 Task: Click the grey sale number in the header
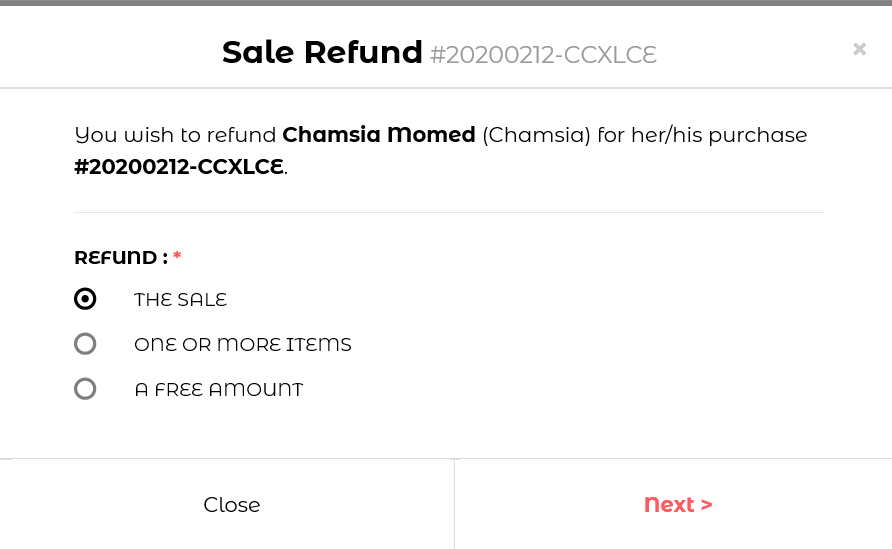tap(543, 54)
